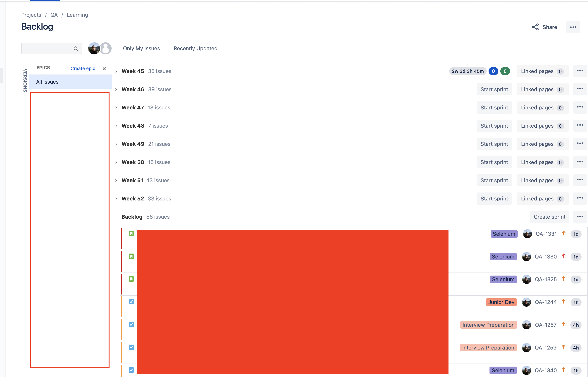Click the Share icon button
The height and width of the screenshot is (377, 588).
535,27
